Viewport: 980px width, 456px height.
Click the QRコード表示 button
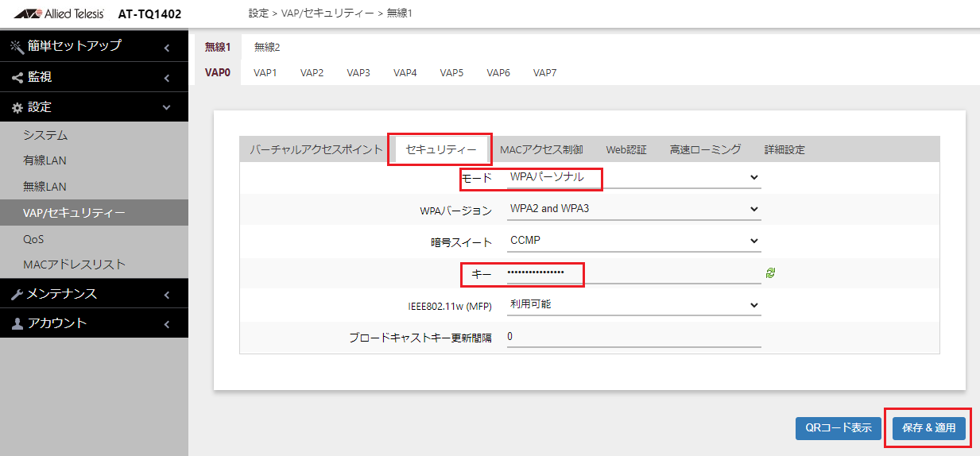[x=838, y=428]
